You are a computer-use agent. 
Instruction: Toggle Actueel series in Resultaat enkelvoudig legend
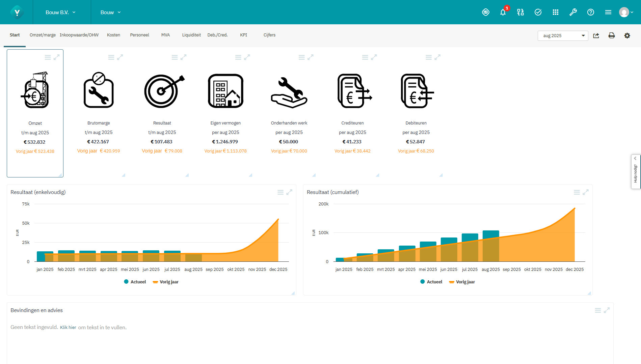click(135, 282)
